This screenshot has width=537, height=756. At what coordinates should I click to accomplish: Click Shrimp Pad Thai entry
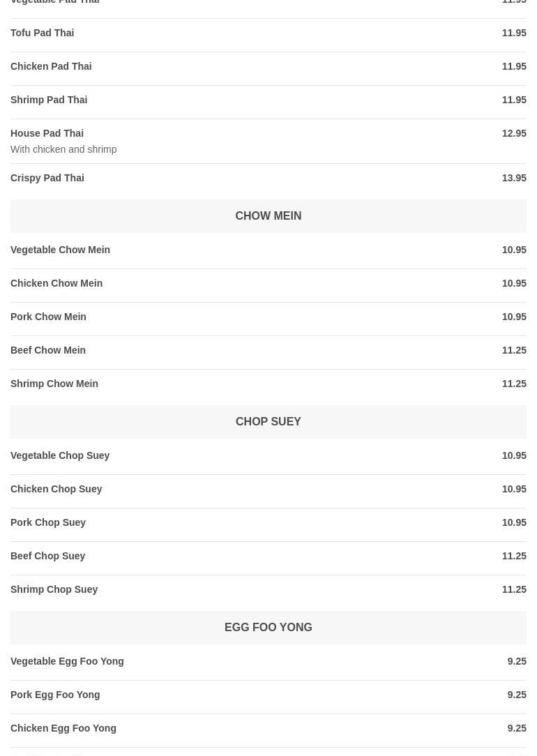tap(49, 100)
